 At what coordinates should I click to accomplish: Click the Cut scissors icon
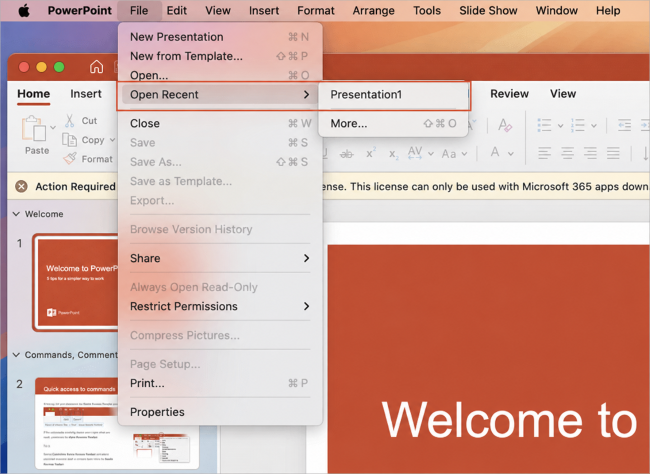click(70, 121)
